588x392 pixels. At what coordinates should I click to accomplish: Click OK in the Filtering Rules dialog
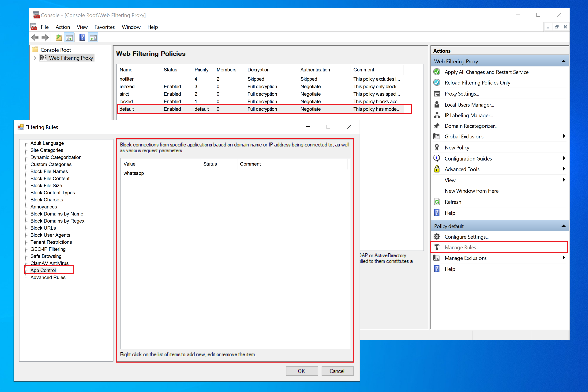(x=302, y=371)
